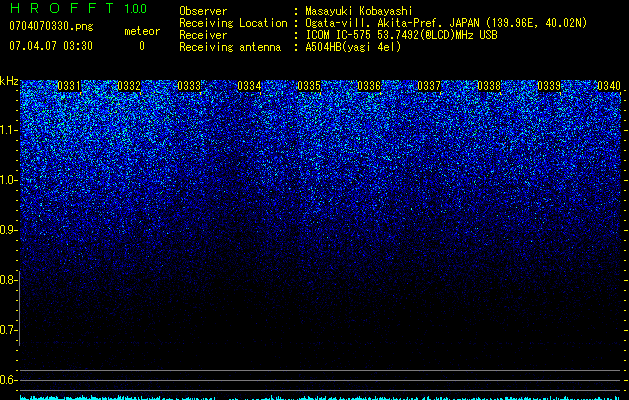The width and height of the screenshot is (629, 400).
Task: Click the 0338 time marker
Action: pos(489,86)
